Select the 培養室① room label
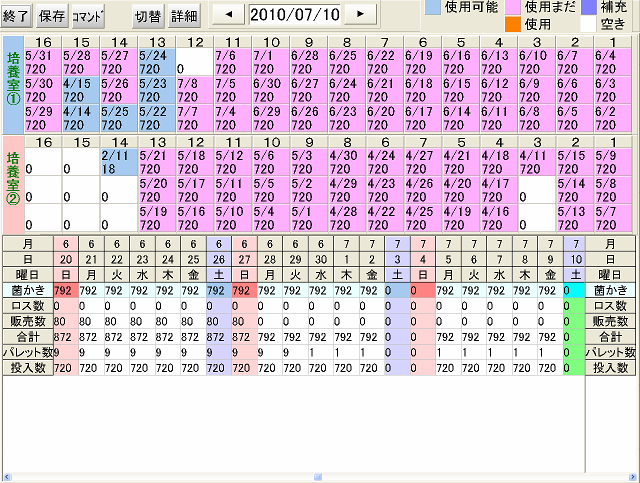The width and height of the screenshot is (640, 483). pyautogui.click(x=13, y=85)
